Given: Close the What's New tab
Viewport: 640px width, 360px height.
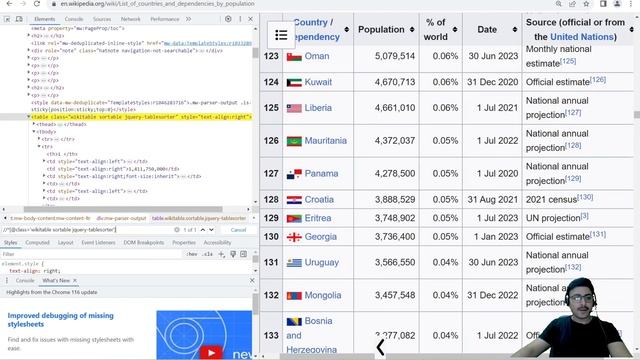Looking at the screenshot, I should click(x=75, y=280).
